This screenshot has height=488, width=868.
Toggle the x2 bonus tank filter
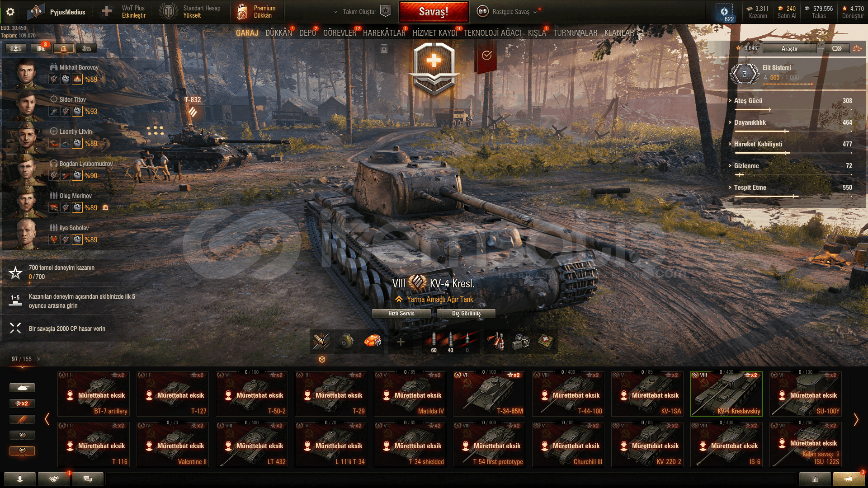(x=22, y=404)
